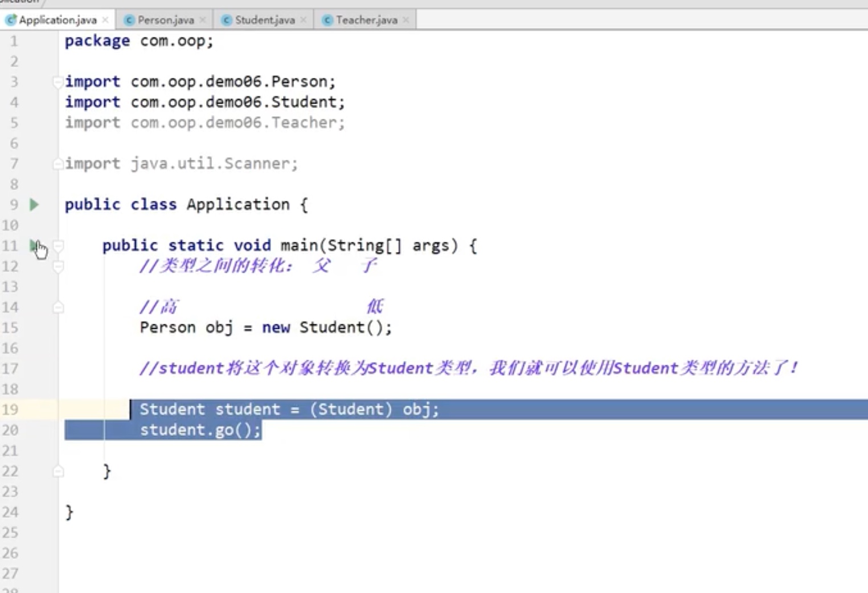Click line number 15 in the gutter

10,328
